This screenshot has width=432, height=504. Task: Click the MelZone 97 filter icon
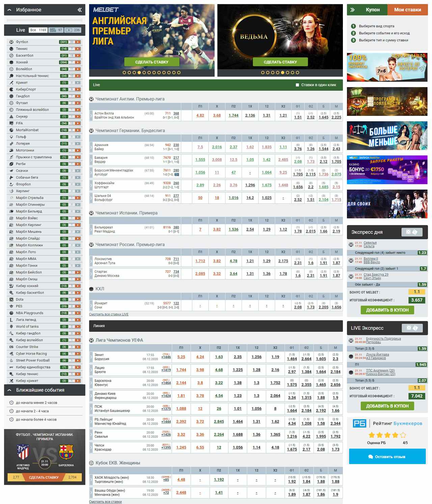56,30
